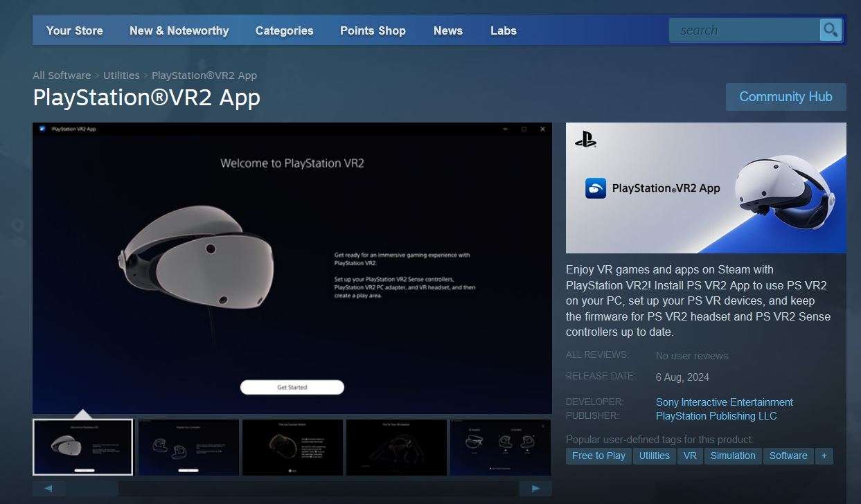Screen dimensions: 861x504
Task: Select the Software tag
Action: coord(788,456)
